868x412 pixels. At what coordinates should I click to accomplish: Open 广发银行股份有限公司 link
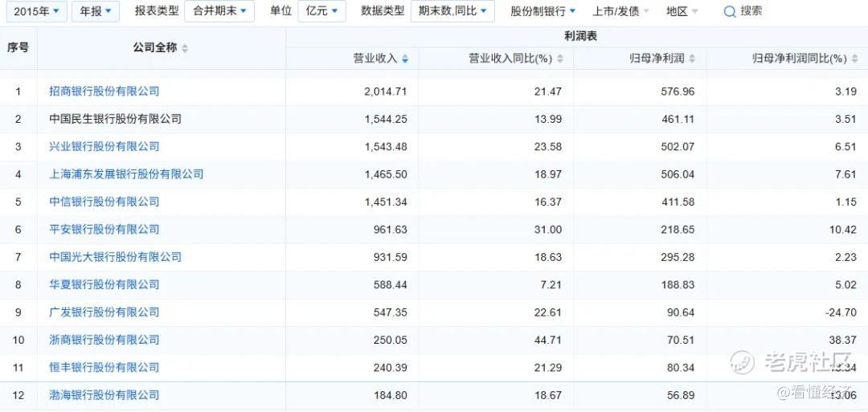click(104, 312)
